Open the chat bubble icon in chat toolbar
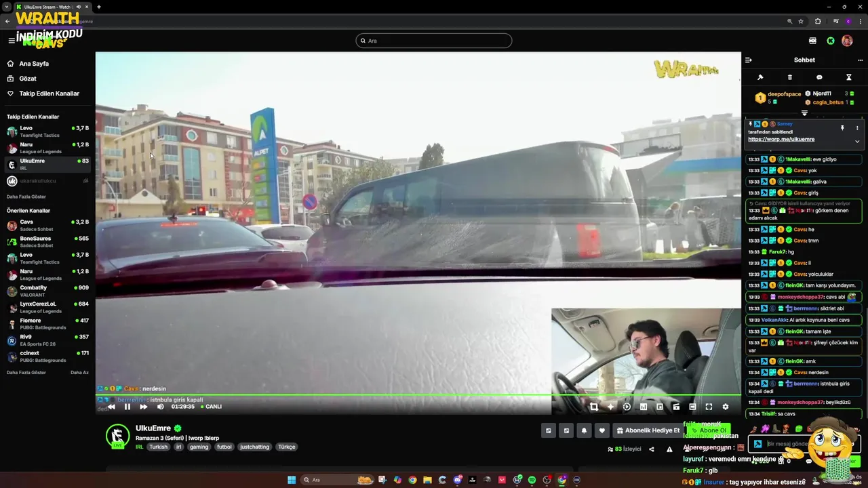 819,77
